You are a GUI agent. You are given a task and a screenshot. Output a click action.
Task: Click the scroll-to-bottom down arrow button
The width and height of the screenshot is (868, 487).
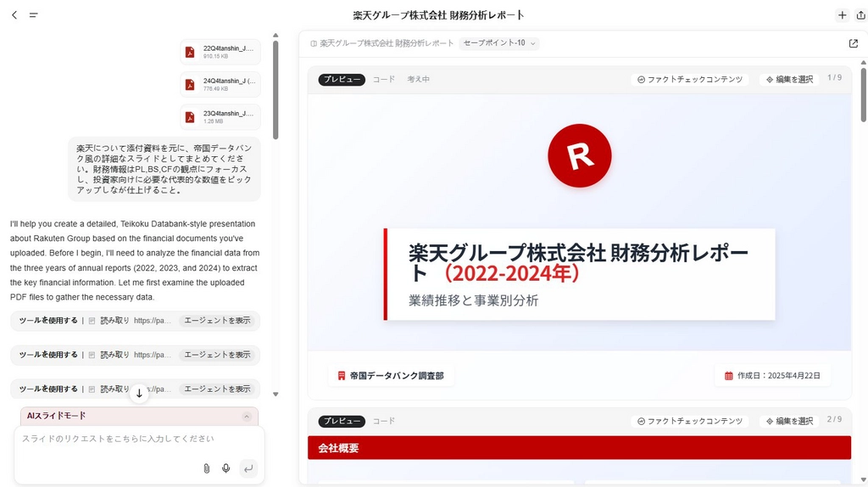click(139, 394)
